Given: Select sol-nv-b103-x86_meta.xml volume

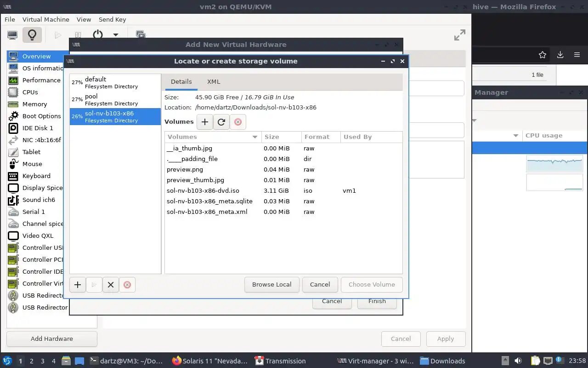Looking at the screenshot, I should point(283,212).
